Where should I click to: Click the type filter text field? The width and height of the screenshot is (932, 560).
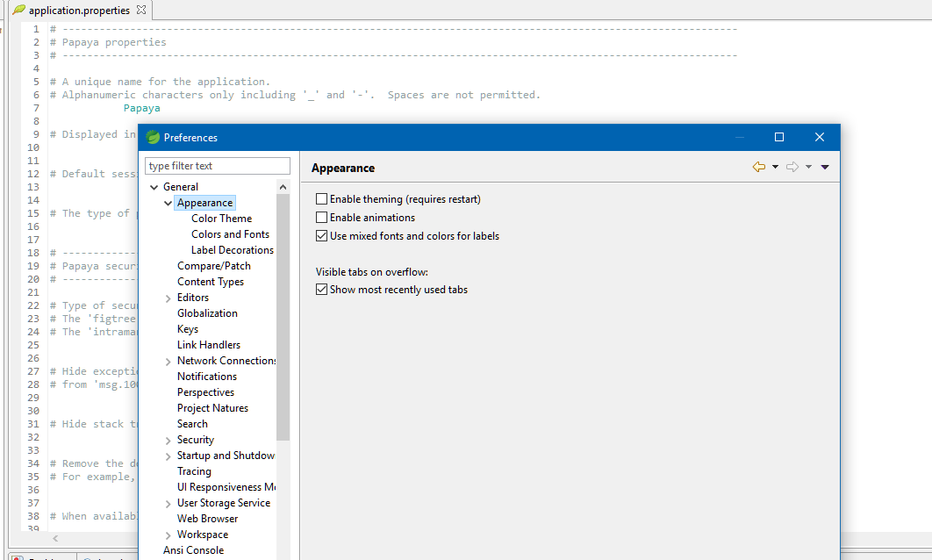pyautogui.click(x=218, y=166)
